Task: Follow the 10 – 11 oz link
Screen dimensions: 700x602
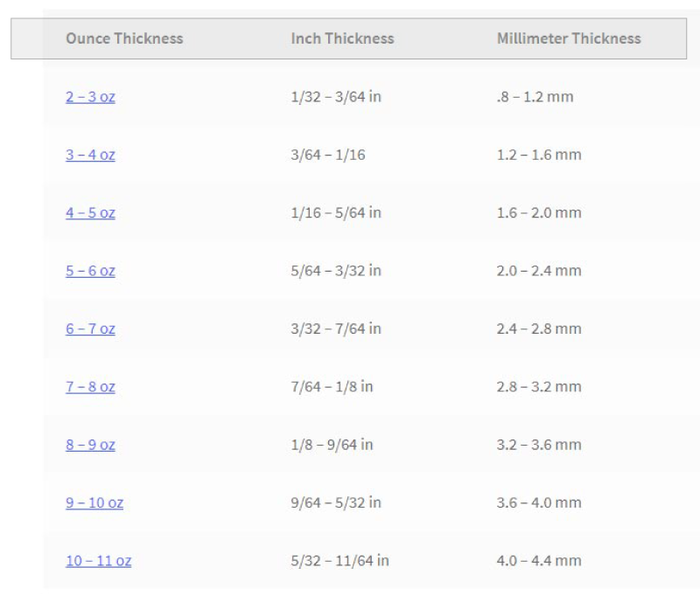Action: coord(98,561)
